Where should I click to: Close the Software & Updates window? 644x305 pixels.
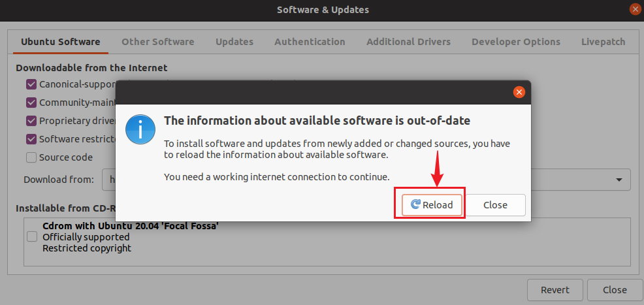click(x=634, y=9)
